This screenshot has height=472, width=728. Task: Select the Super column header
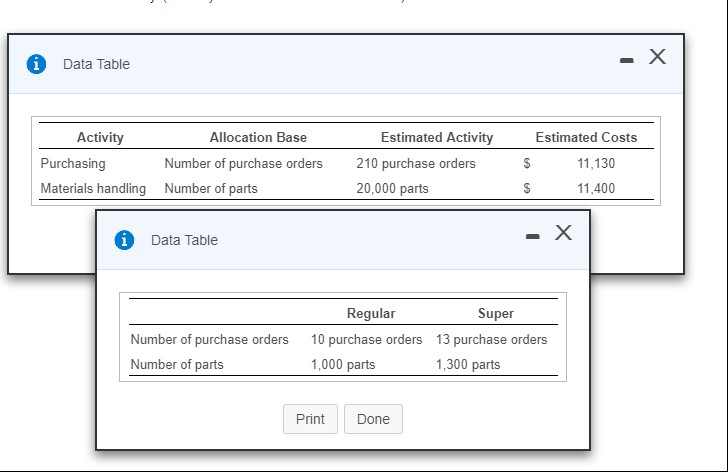[496, 313]
